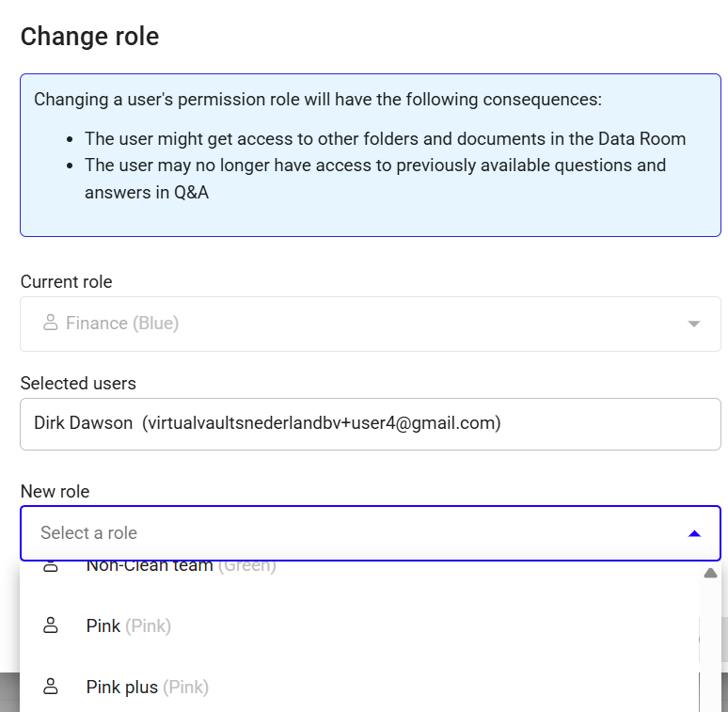Click the Selected users label
The image size is (728, 712).
click(x=78, y=384)
